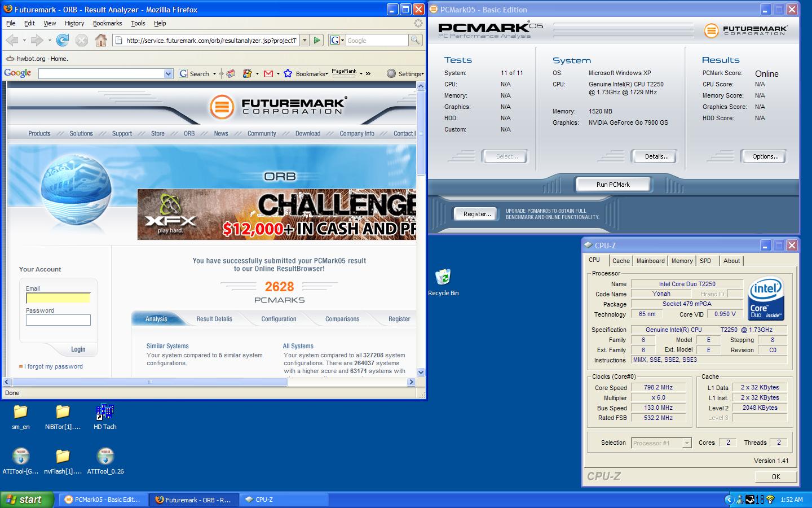Click hwbot.org bookmark icon

tap(10, 58)
